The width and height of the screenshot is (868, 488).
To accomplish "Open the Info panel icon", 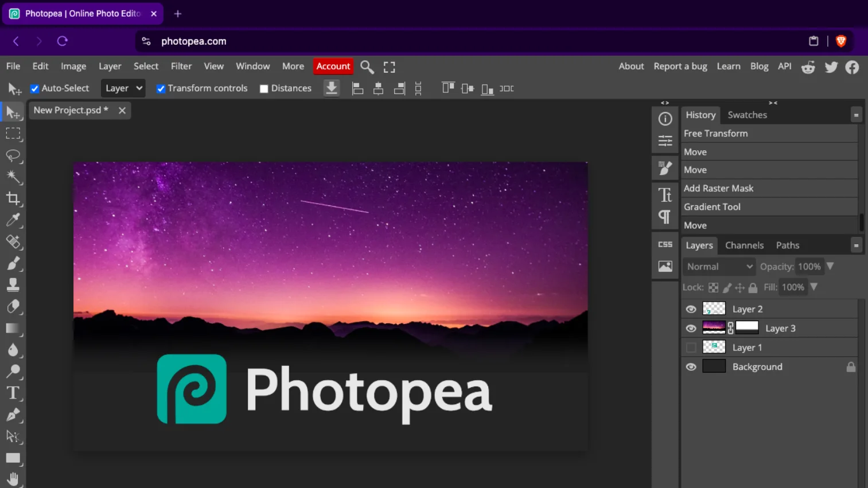I will coord(665,119).
